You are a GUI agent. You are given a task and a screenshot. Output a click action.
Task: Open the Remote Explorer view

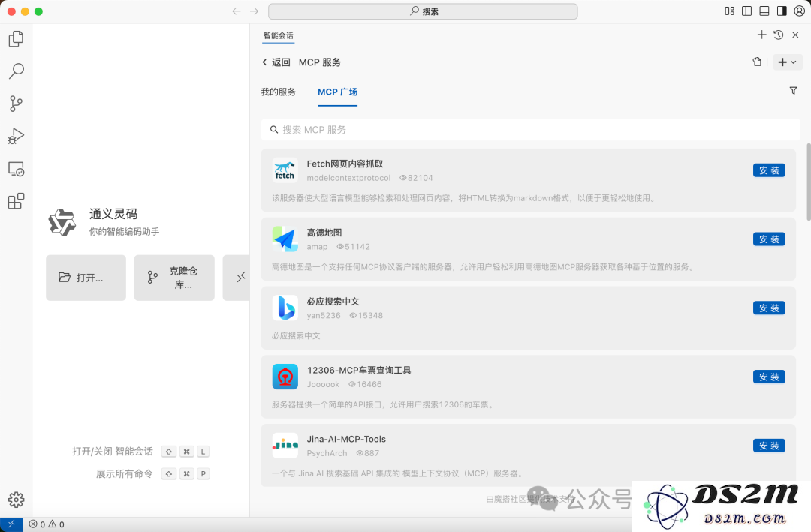point(16,169)
